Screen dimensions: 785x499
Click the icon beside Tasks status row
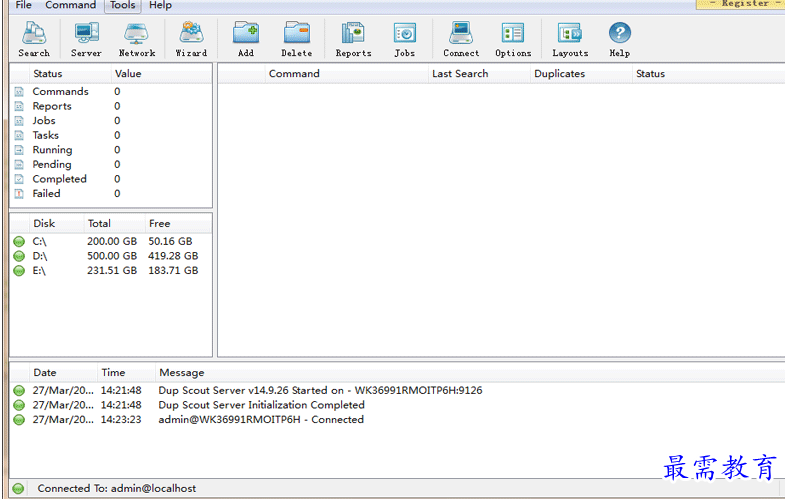[x=19, y=135]
